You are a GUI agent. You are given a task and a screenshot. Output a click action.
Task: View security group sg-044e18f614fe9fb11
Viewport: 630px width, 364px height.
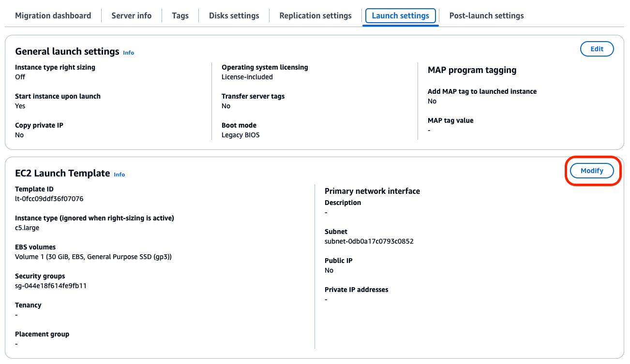tap(49, 285)
